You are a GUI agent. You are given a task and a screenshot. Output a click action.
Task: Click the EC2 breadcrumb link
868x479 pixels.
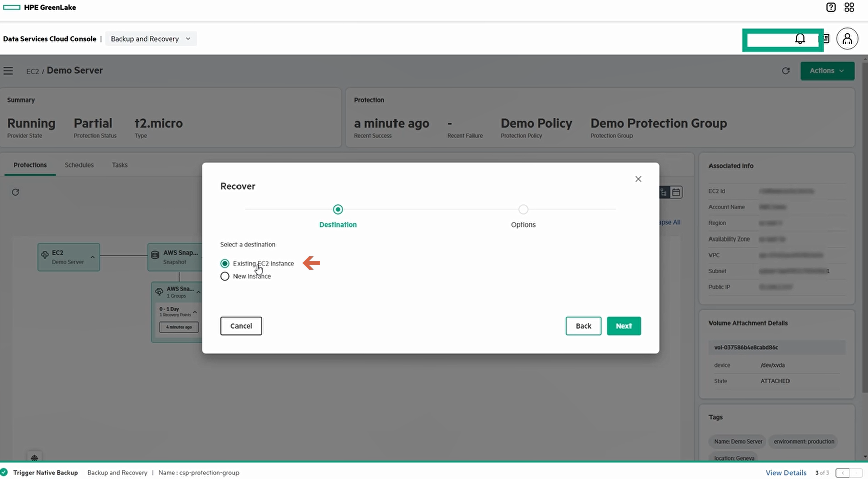click(x=32, y=71)
